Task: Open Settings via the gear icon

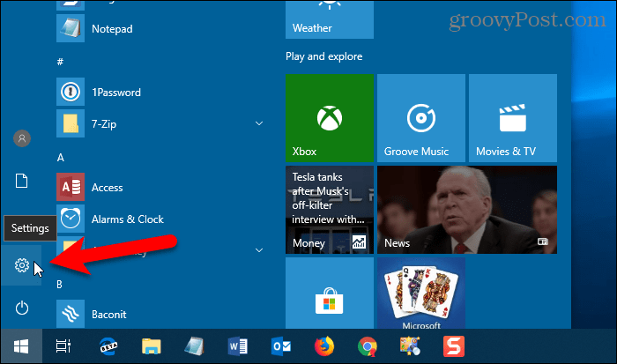Action: (22, 265)
